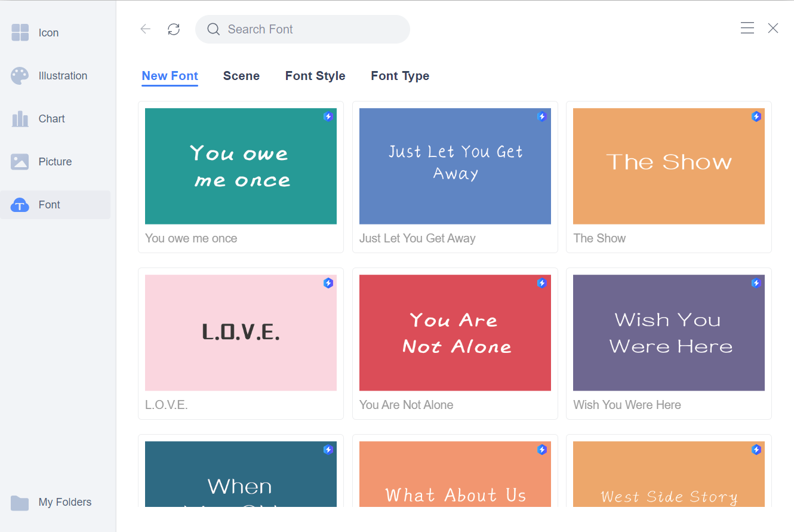Select the Wish You Were Here preview
The image size is (794, 532).
[x=669, y=333]
